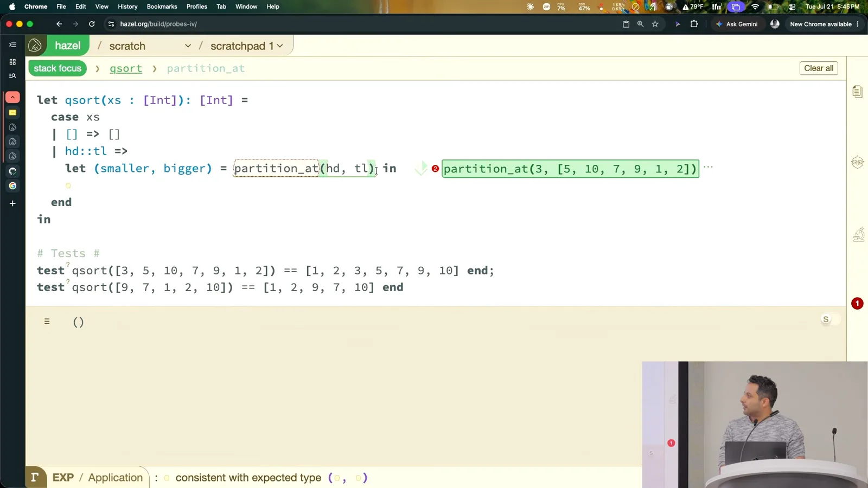Click 'consistent with expected type' status text

point(248,478)
